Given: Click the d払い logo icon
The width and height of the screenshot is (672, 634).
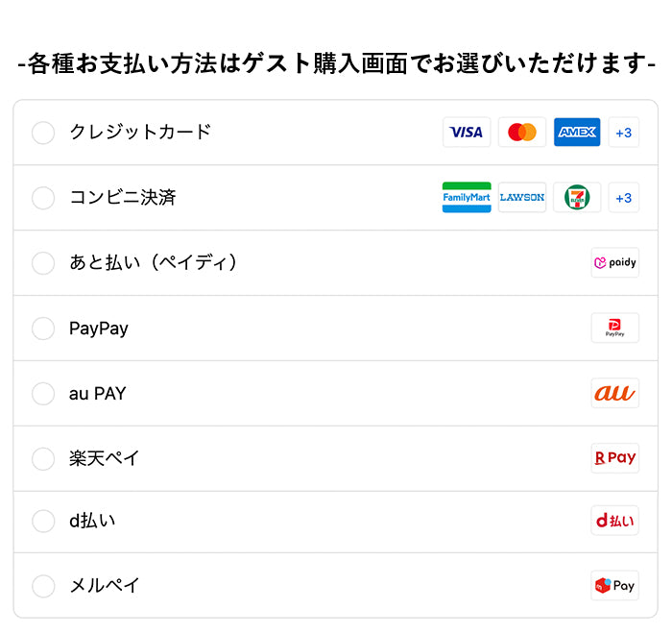Looking at the screenshot, I should (x=614, y=521).
